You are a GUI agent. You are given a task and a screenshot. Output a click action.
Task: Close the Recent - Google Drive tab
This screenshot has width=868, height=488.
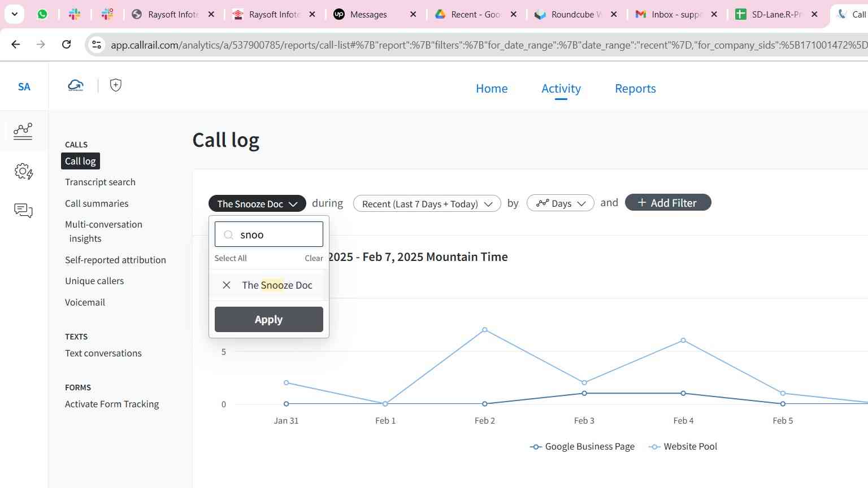pos(514,14)
